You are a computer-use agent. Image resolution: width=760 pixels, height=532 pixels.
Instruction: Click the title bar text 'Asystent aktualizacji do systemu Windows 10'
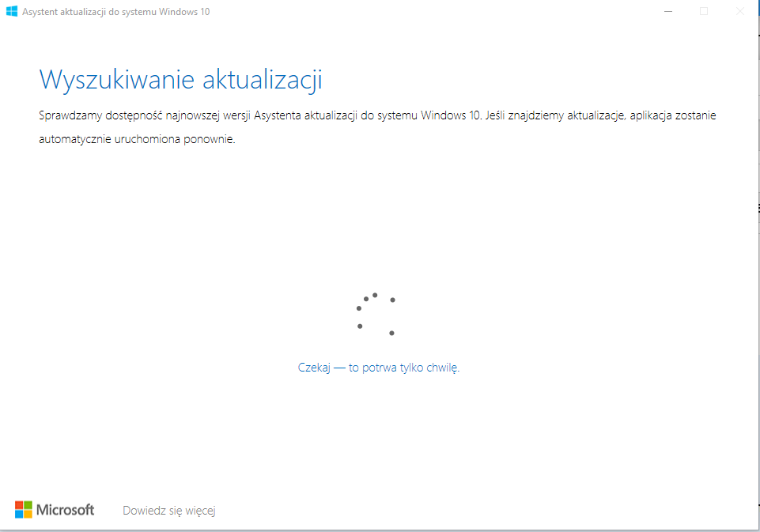tap(115, 12)
